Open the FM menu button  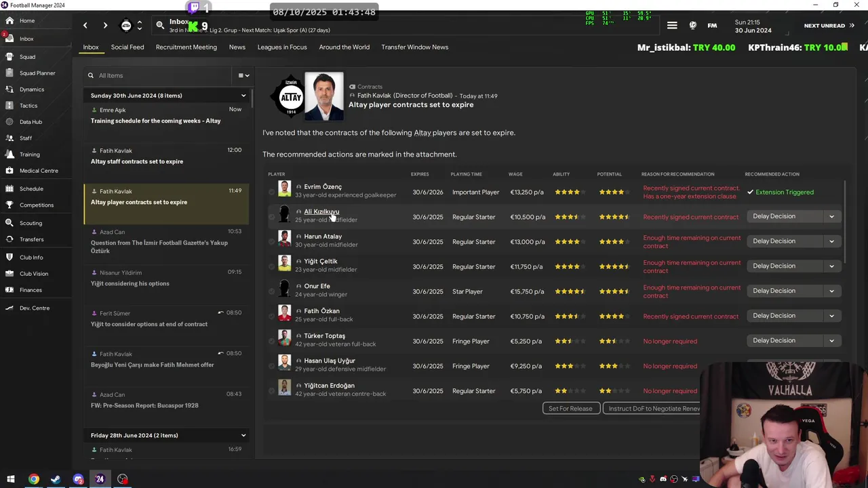tap(712, 26)
